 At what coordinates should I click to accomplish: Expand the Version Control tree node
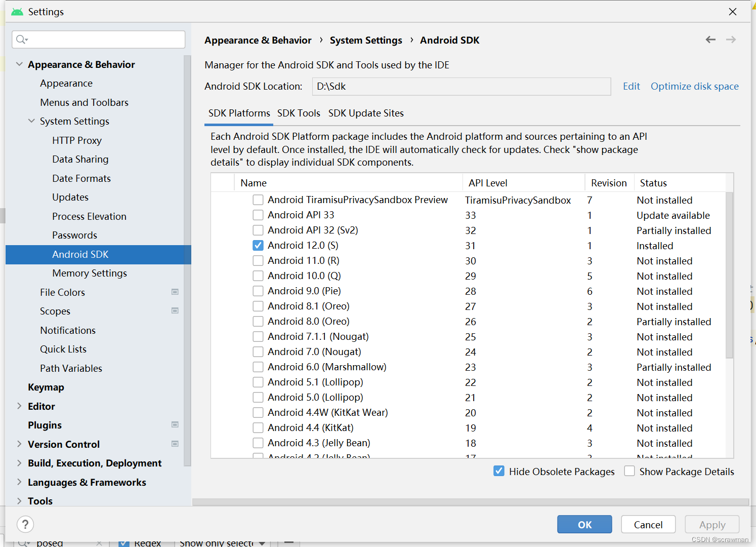[19, 444]
